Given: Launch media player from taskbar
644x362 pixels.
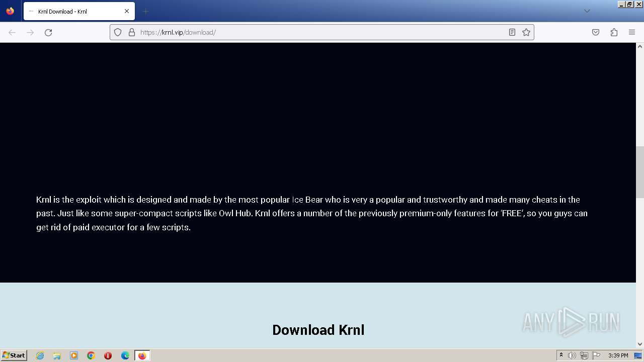Looking at the screenshot, I should point(74,355).
